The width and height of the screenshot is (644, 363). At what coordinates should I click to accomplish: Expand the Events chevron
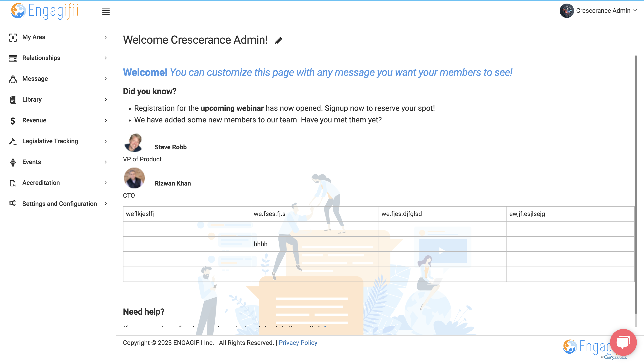click(106, 162)
